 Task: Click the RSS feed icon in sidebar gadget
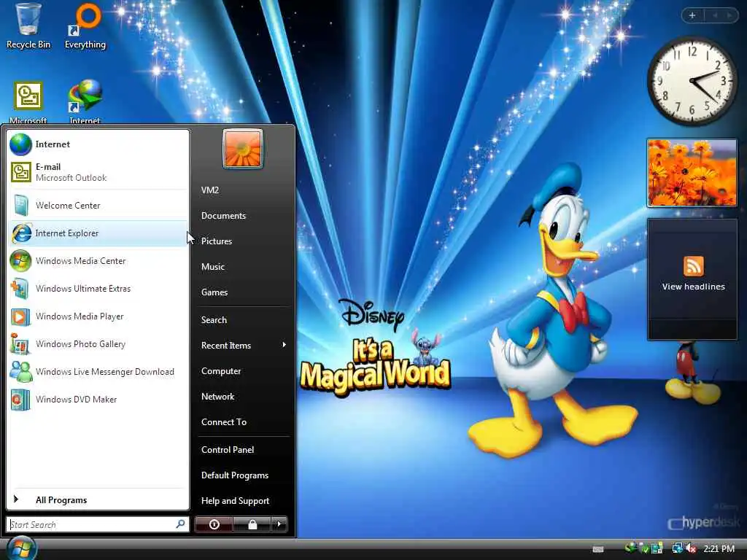click(x=693, y=266)
